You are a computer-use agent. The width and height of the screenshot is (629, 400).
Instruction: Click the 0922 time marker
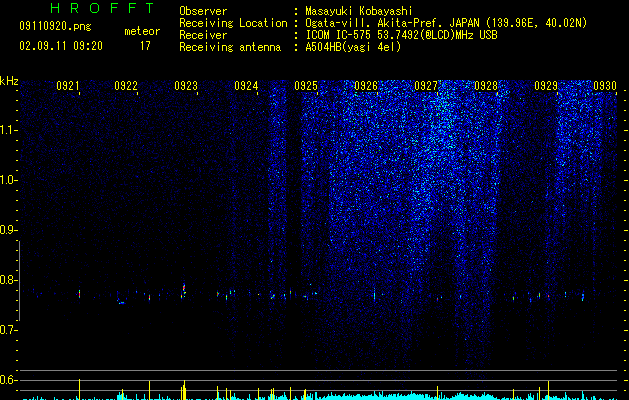(x=126, y=86)
